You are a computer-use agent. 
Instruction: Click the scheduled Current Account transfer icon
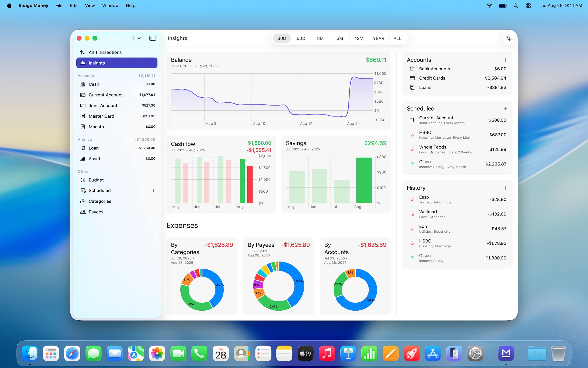coord(412,120)
